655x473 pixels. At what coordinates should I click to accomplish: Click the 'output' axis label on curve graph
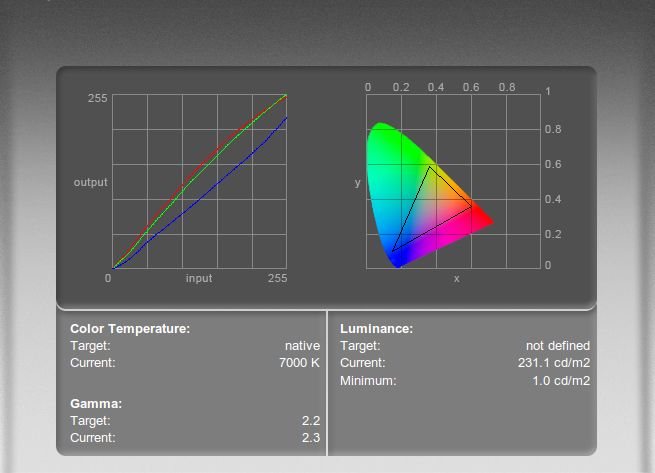(90, 182)
